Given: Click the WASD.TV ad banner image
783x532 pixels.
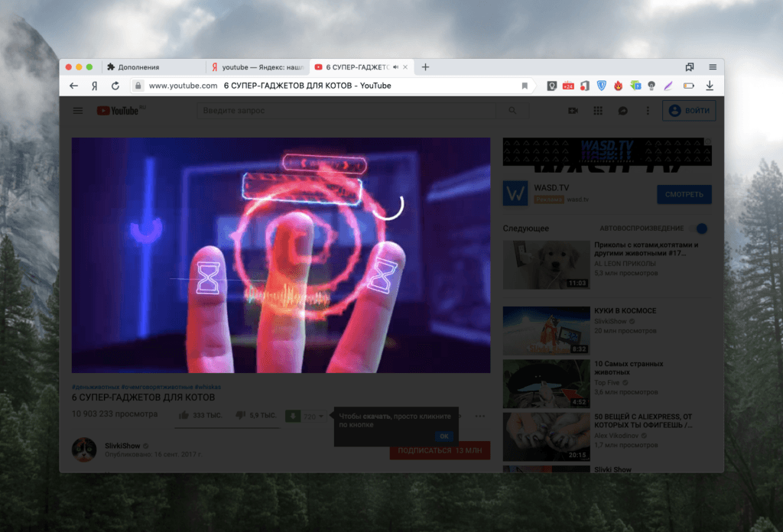Looking at the screenshot, I should [x=607, y=151].
